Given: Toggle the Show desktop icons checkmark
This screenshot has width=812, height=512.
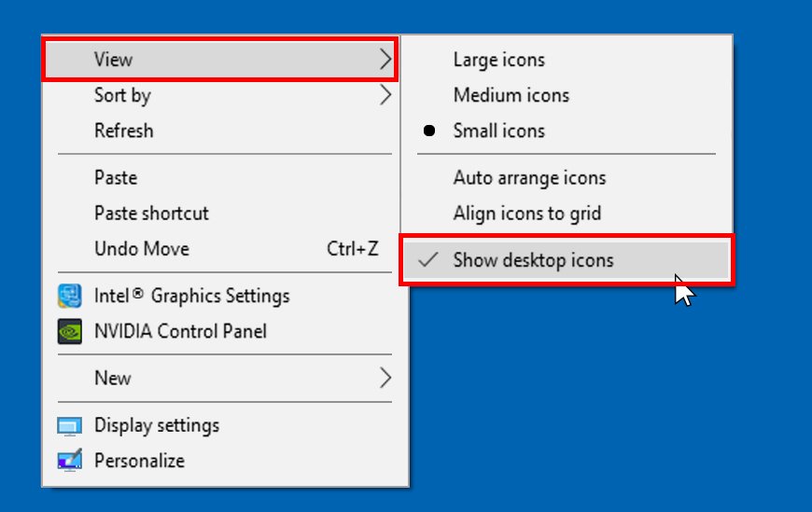Looking at the screenshot, I should coord(428,260).
